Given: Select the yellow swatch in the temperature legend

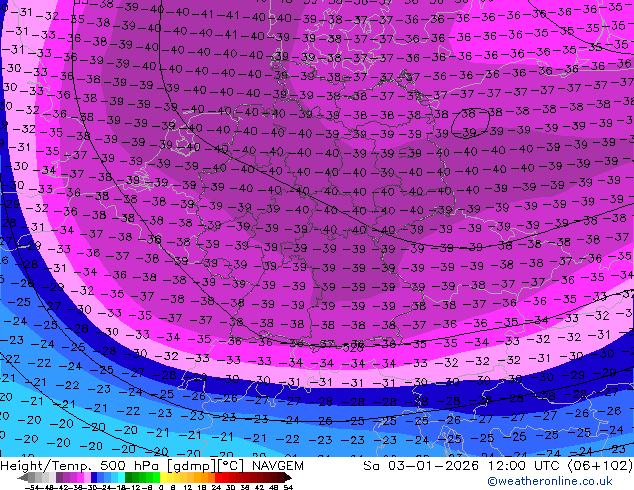Looking at the screenshot, I should click(x=164, y=478).
